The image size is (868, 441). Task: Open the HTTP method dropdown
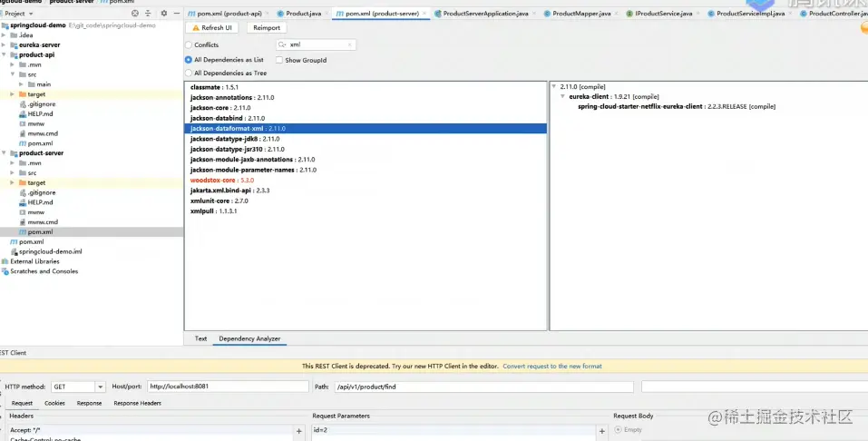click(100, 387)
